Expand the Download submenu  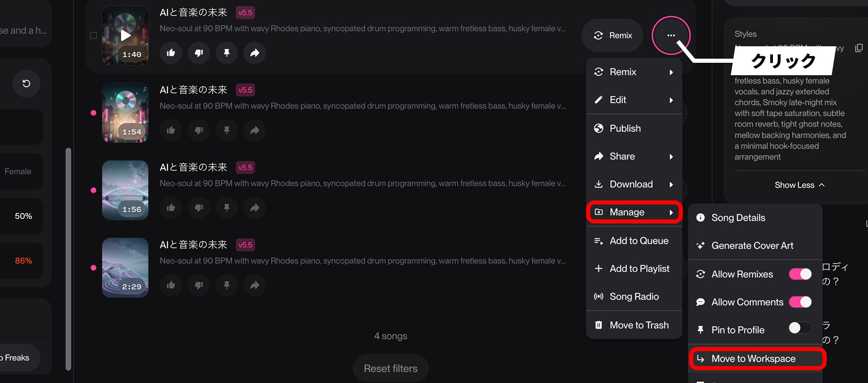click(634, 184)
